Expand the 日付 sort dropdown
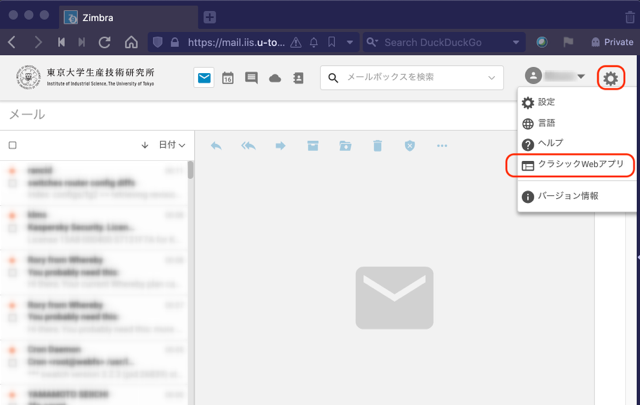 point(172,146)
